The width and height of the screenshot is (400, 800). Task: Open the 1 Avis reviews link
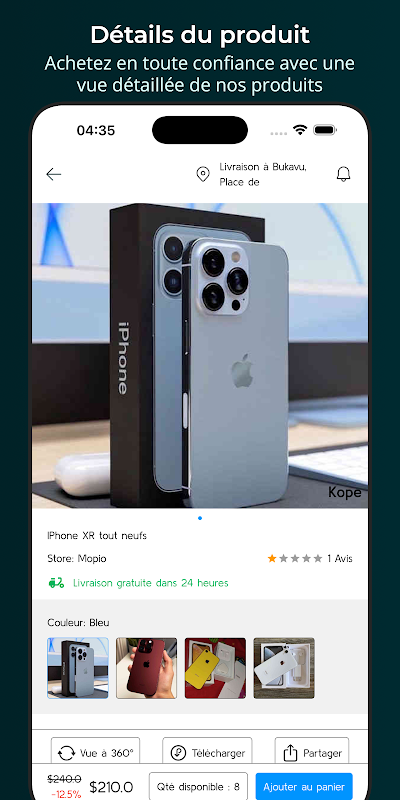pos(340,559)
